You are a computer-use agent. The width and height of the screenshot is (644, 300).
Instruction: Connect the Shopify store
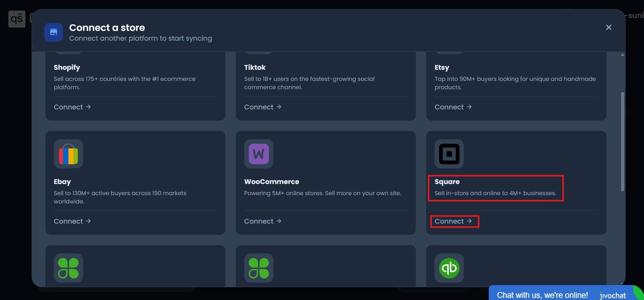pos(72,107)
